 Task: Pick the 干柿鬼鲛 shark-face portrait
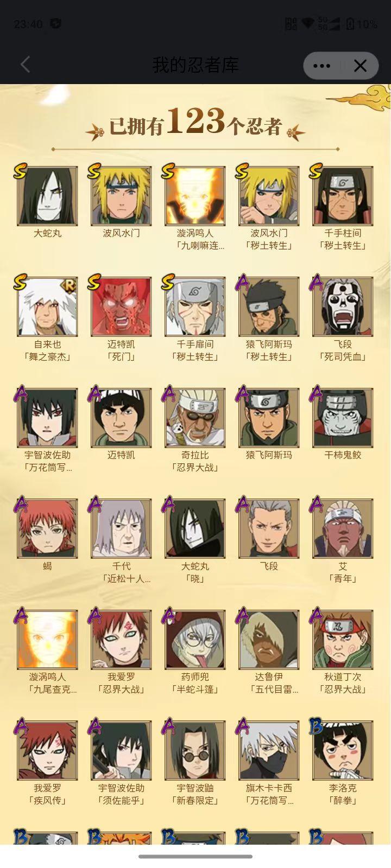(x=343, y=418)
